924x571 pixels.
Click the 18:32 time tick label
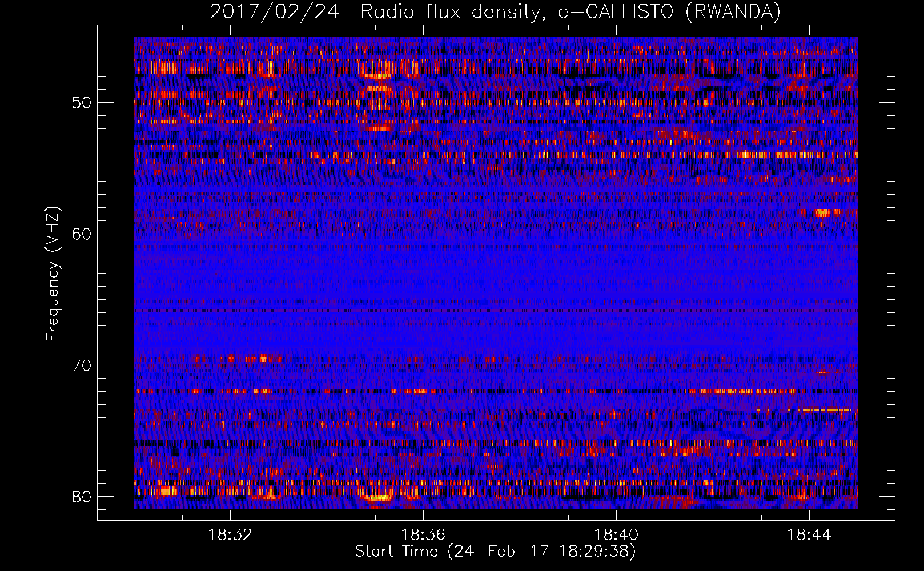click(230, 535)
